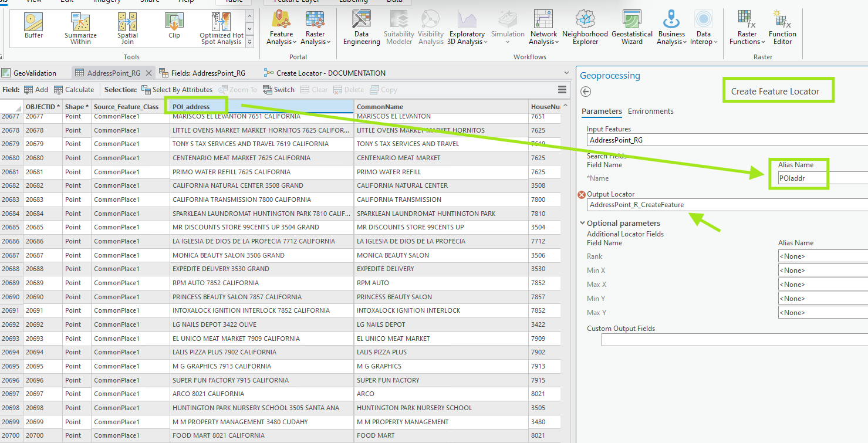Open the Summarize Within tool
This screenshot has height=443, width=868.
click(x=80, y=29)
